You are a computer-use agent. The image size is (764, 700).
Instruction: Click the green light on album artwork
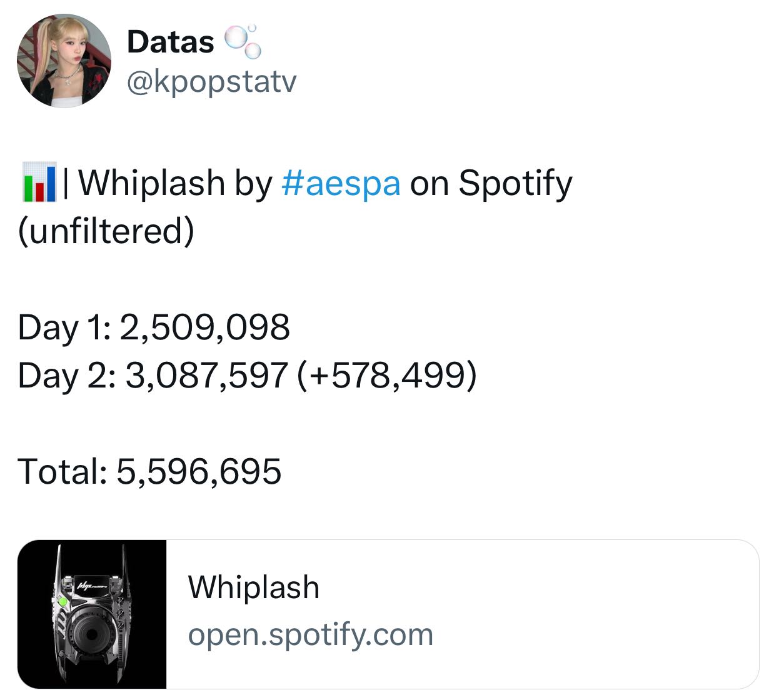click(x=63, y=602)
